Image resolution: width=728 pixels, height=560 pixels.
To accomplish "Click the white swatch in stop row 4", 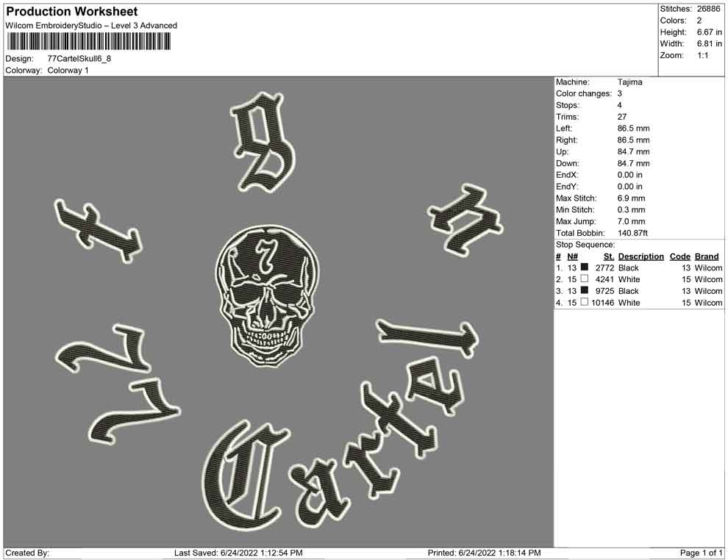I will click(x=585, y=302).
